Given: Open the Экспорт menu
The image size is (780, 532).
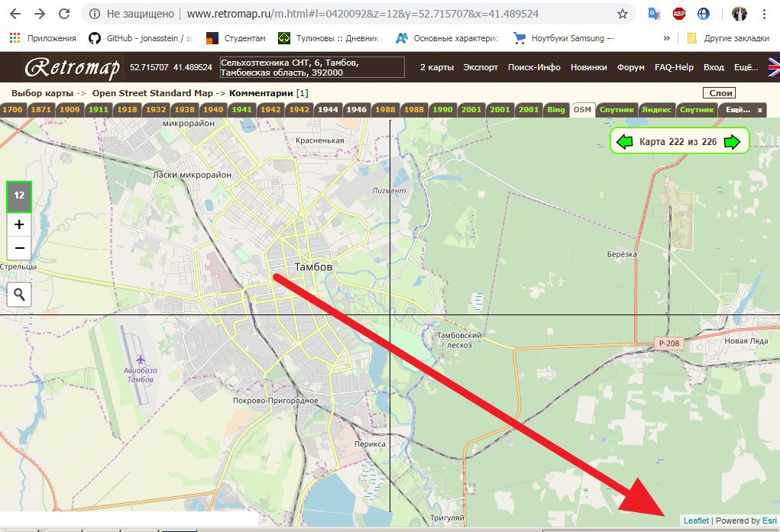Looking at the screenshot, I should click(481, 68).
